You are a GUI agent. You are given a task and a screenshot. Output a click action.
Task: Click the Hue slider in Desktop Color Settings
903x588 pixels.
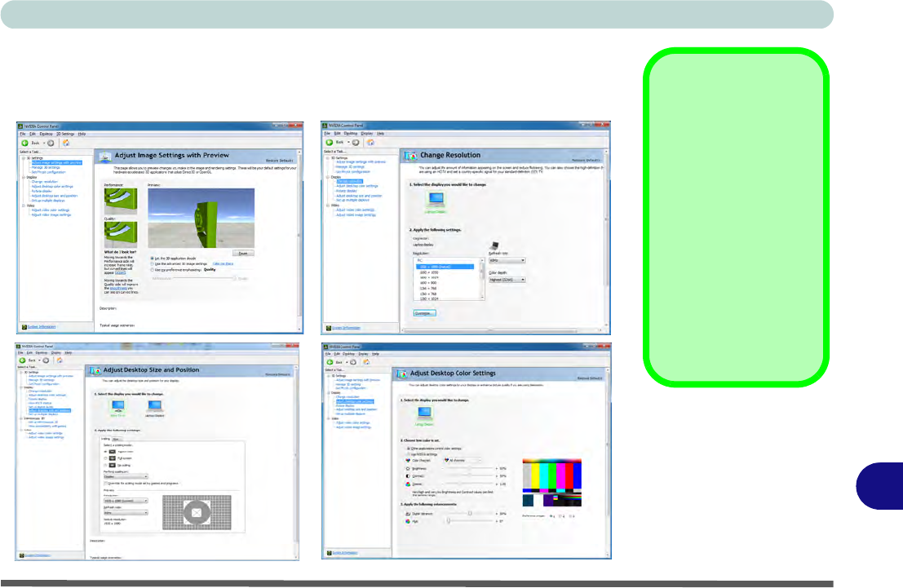coord(470,521)
